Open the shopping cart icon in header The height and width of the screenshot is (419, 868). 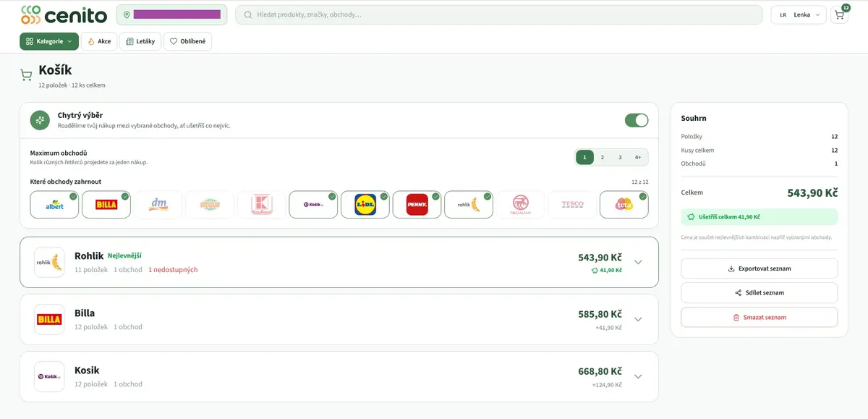click(839, 14)
